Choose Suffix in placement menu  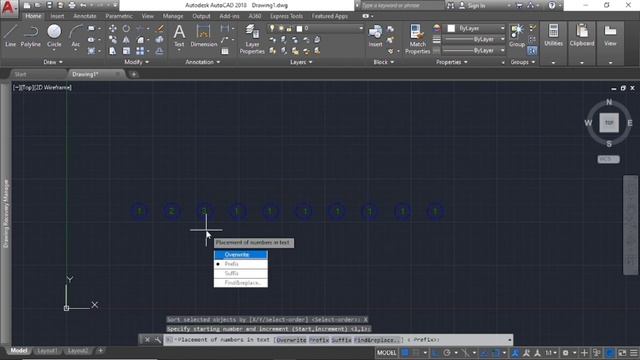[241, 273]
